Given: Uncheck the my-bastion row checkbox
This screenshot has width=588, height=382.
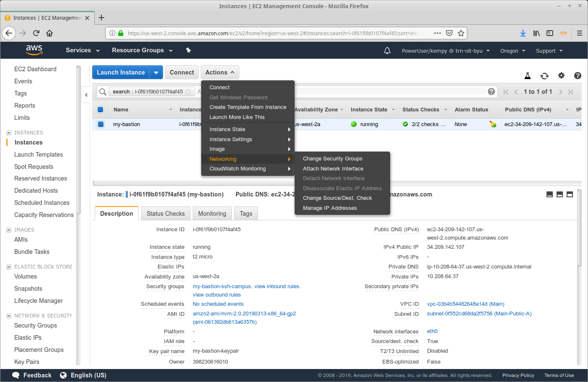Looking at the screenshot, I should point(101,124).
